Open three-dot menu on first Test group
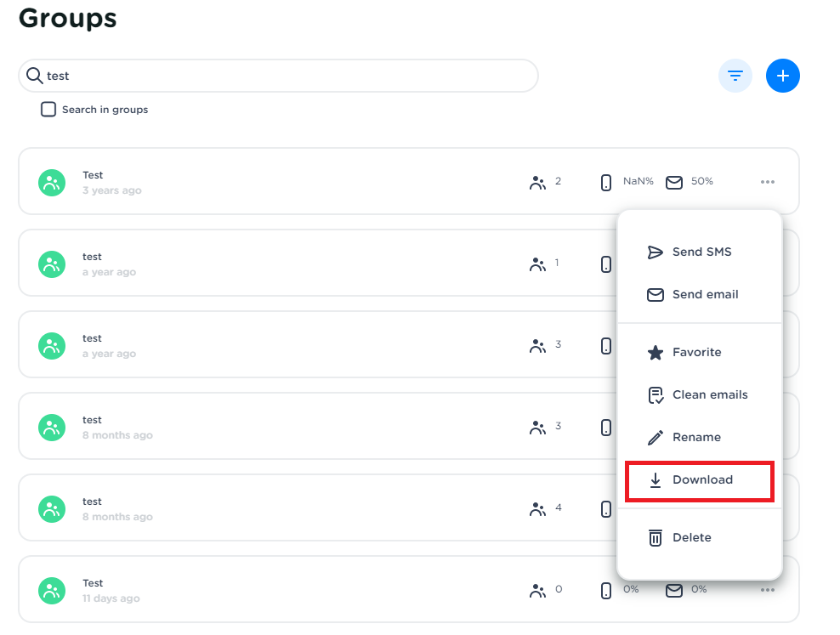840x635 pixels. (x=768, y=182)
